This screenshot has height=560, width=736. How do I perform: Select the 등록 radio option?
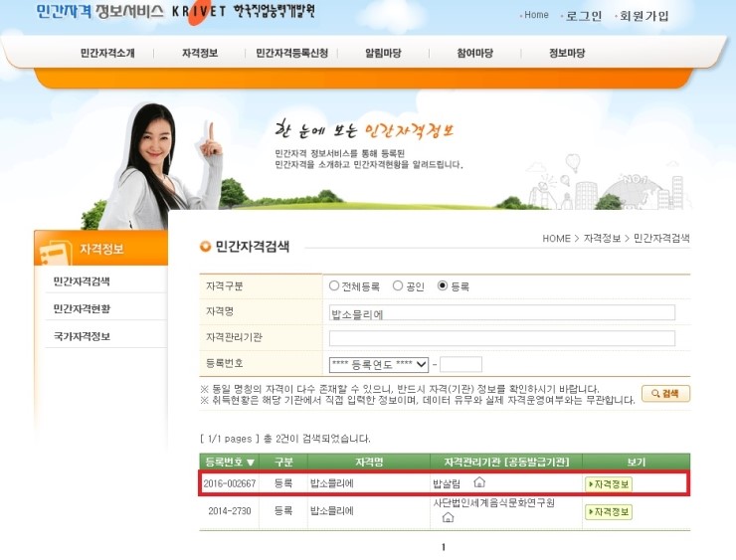[443, 285]
